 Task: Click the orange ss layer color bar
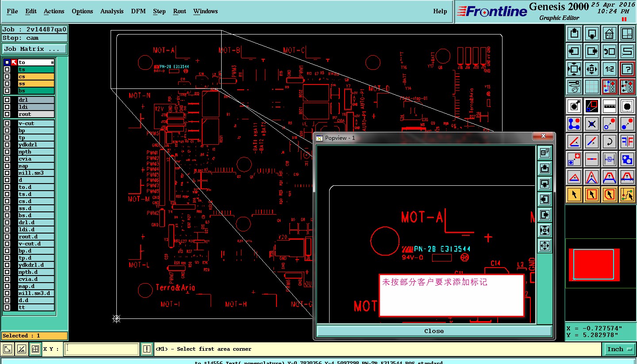[36, 84]
